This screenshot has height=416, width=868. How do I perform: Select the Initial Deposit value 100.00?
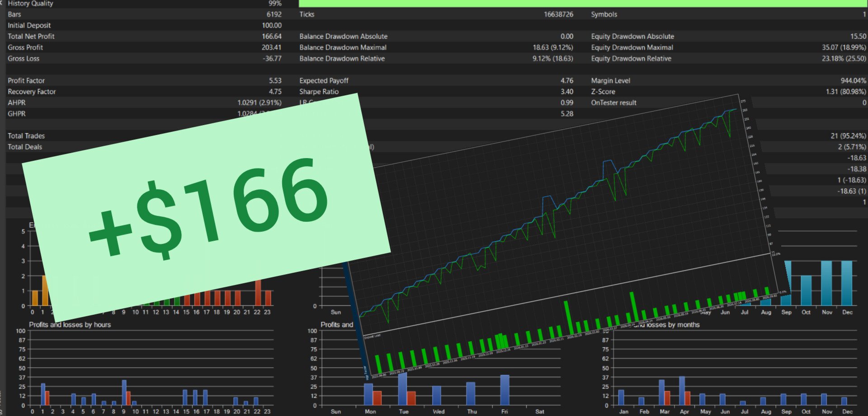271,25
